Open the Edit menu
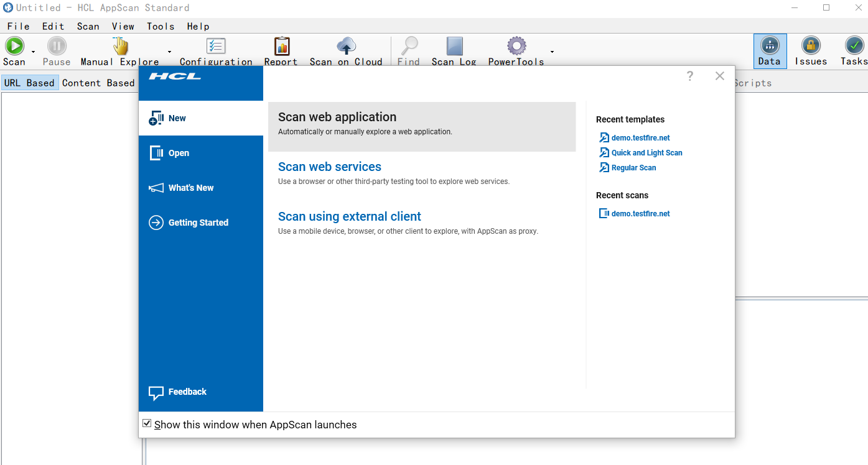The width and height of the screenshot is (868, 465). click(x=54, y=26)
